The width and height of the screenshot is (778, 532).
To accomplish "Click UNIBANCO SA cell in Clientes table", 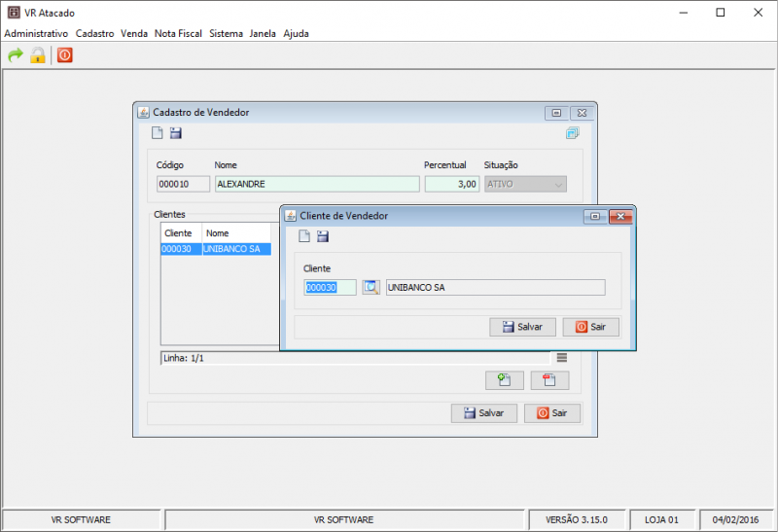I will 236,249.
